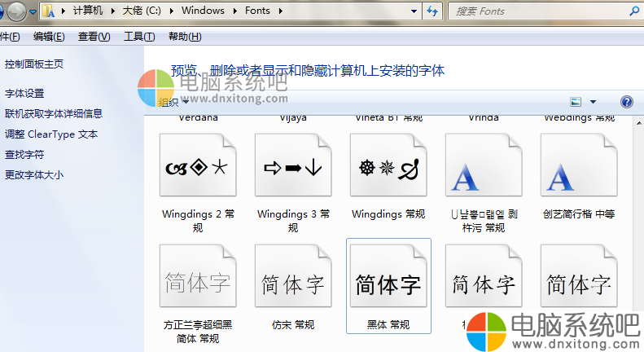Open the 帮助(H) menu
Viewport: 644px width, 352px height.
[x=185, y=37]
